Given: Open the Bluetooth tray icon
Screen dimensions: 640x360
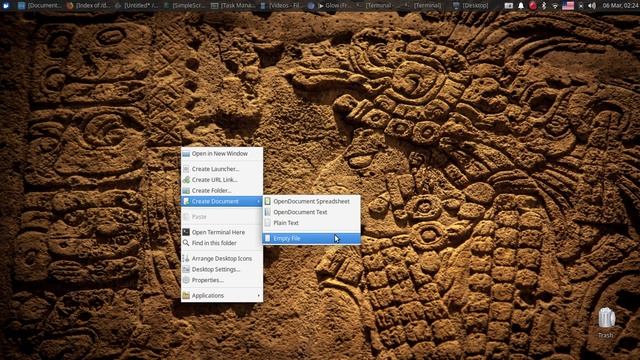Looking at the screenshot, I should point(544,6).
